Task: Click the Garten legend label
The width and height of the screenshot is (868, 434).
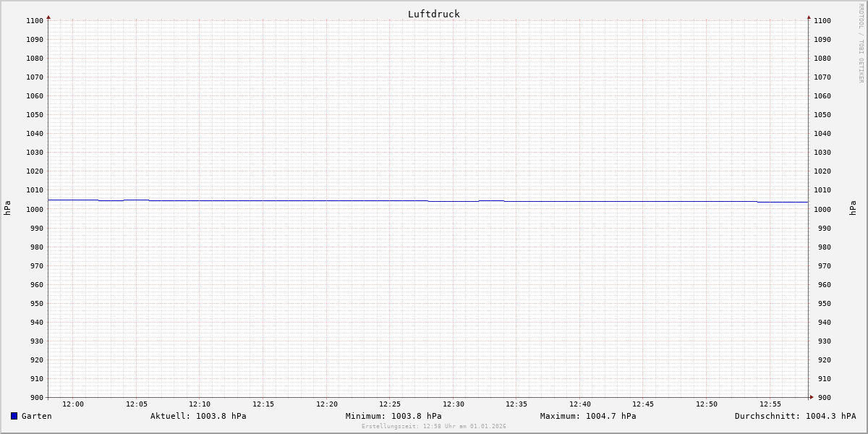Action: (36, 416)
